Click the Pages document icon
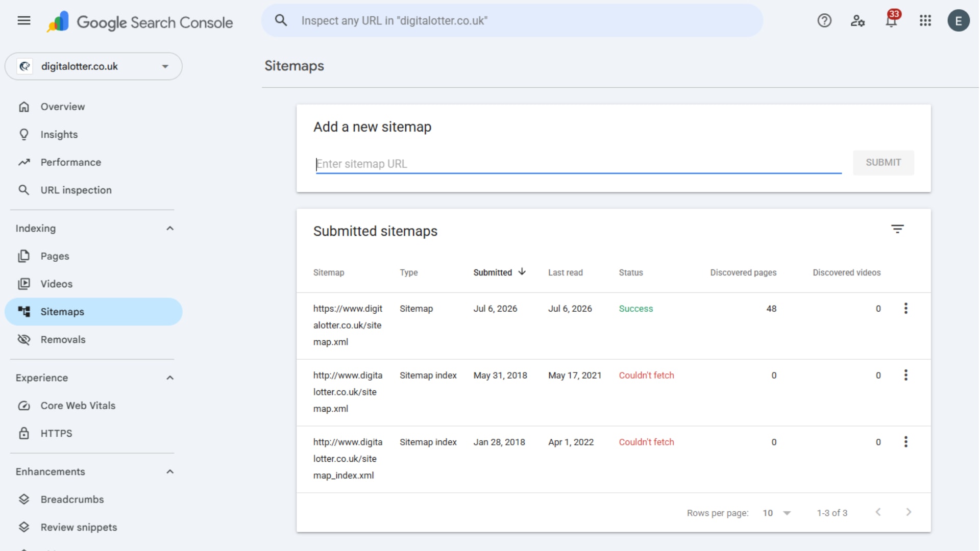 (24, 256)
